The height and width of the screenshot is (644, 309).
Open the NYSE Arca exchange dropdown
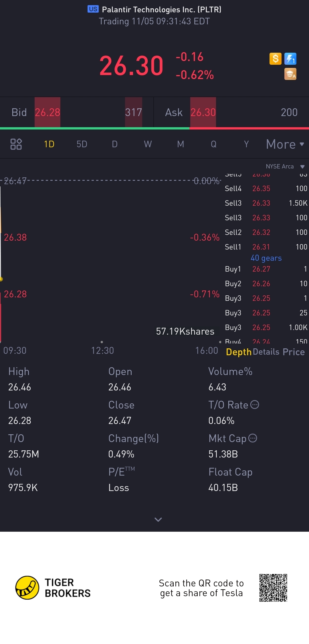point(285,166)
